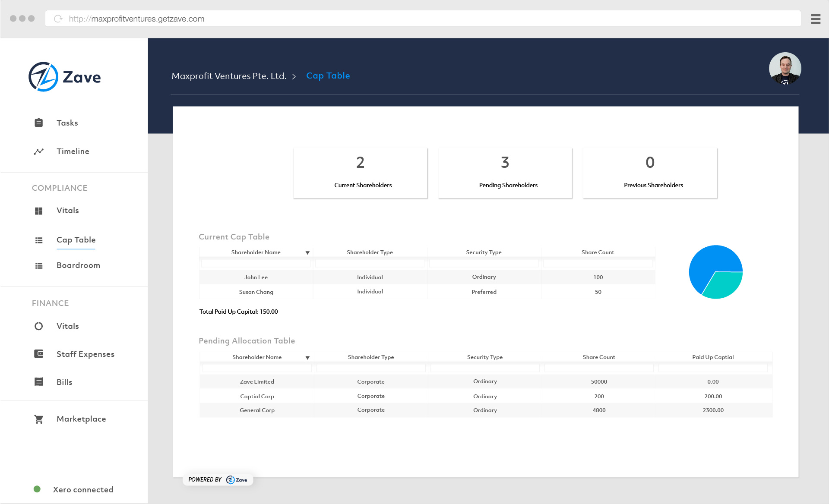Open the Marketplace page
829x504 pixels.
[x=81, y=419]
